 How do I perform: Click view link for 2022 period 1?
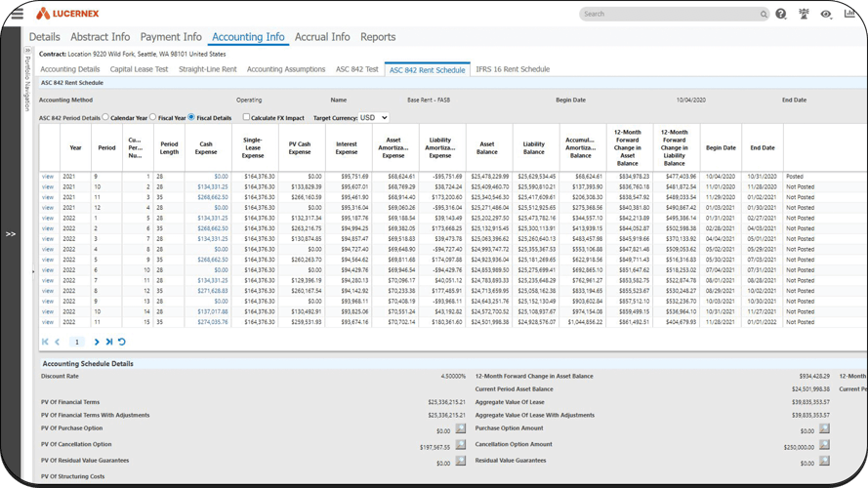(48, 218)
